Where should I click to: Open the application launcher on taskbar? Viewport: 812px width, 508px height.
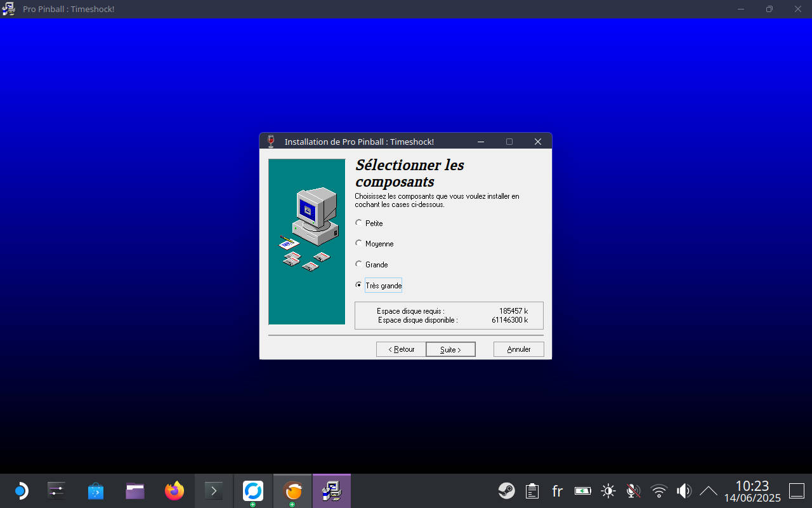coord(20,491)
